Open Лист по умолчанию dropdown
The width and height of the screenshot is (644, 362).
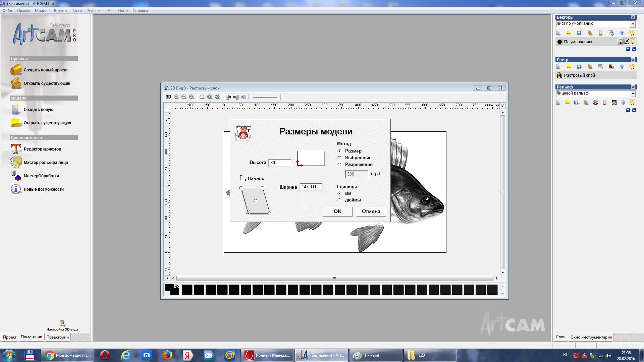pos(633,24)
